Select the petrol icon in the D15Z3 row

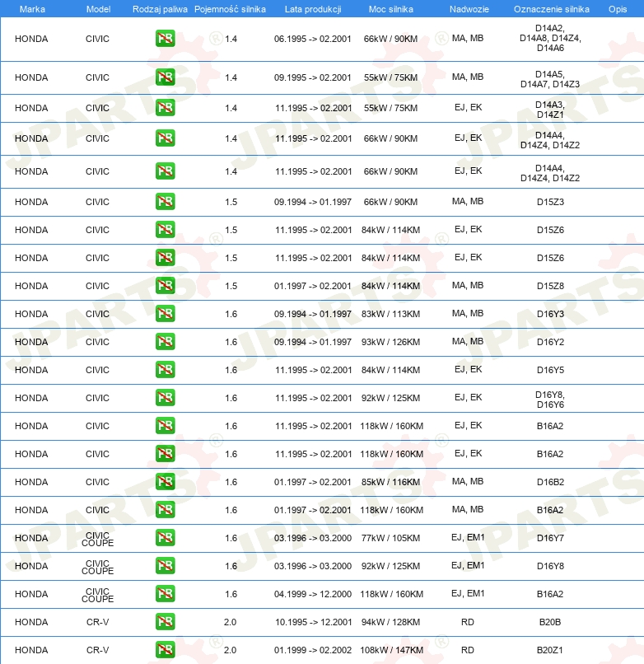pyautogui.click(x=166, y=202)
